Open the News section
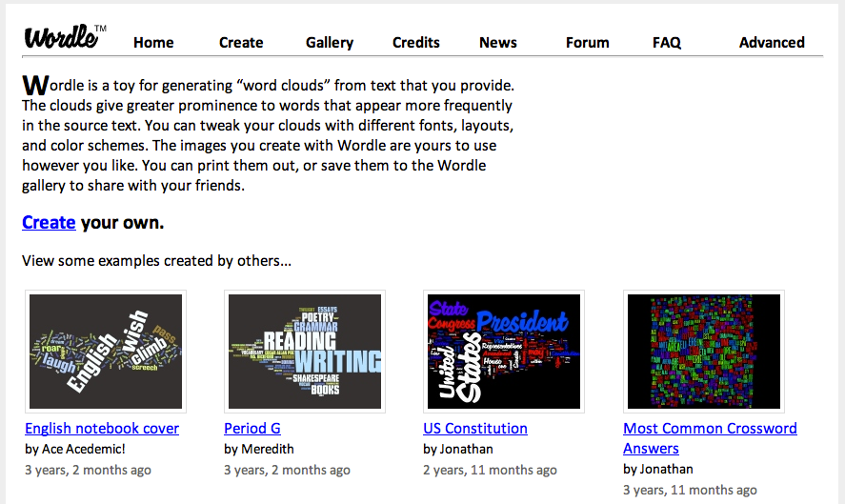The height and width of the screenshot is (504, 845). tap(498, 43)
